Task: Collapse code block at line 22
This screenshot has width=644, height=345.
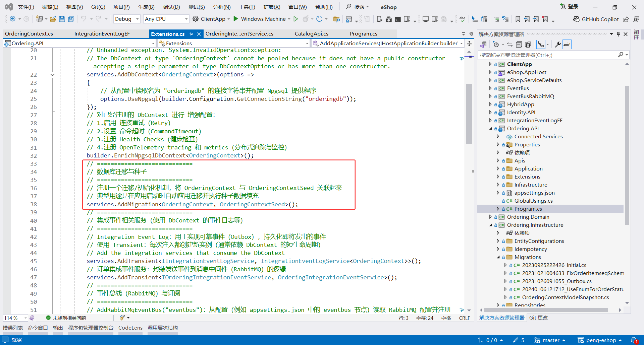Action: [x=52, y=75]
